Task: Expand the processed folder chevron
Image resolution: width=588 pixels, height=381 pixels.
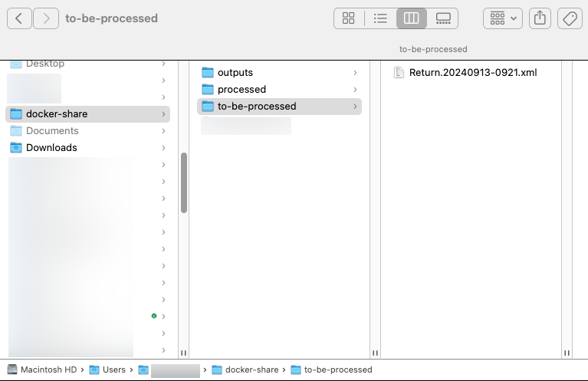Action: 355,90
